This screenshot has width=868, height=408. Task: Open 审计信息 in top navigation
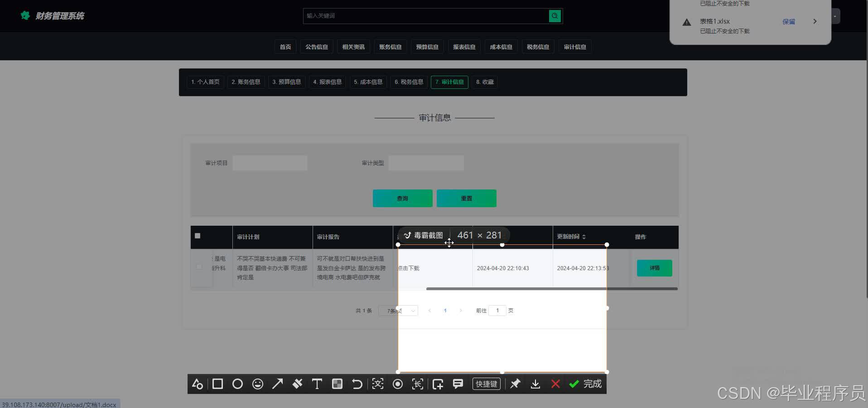(x=575, y=47)
